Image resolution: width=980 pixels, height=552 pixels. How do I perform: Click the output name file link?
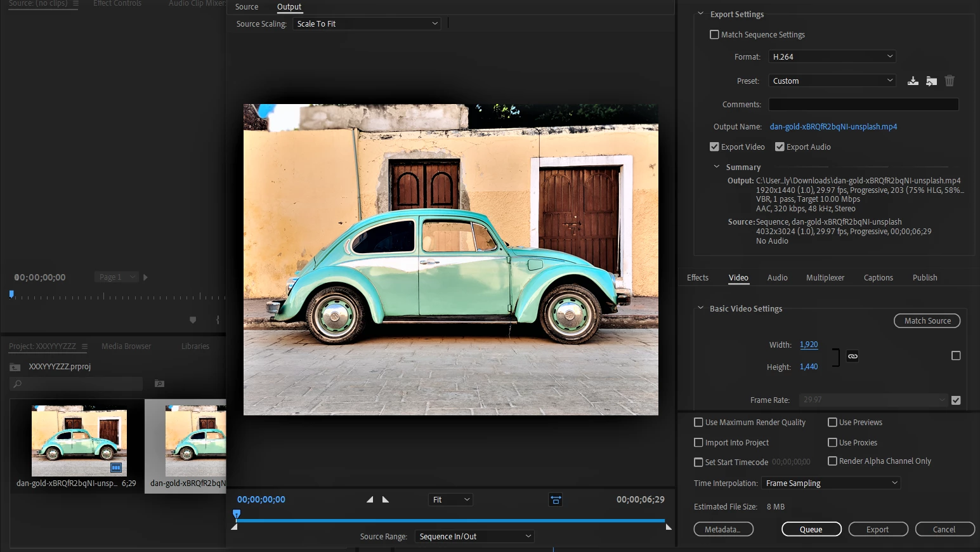pos(833,127)
